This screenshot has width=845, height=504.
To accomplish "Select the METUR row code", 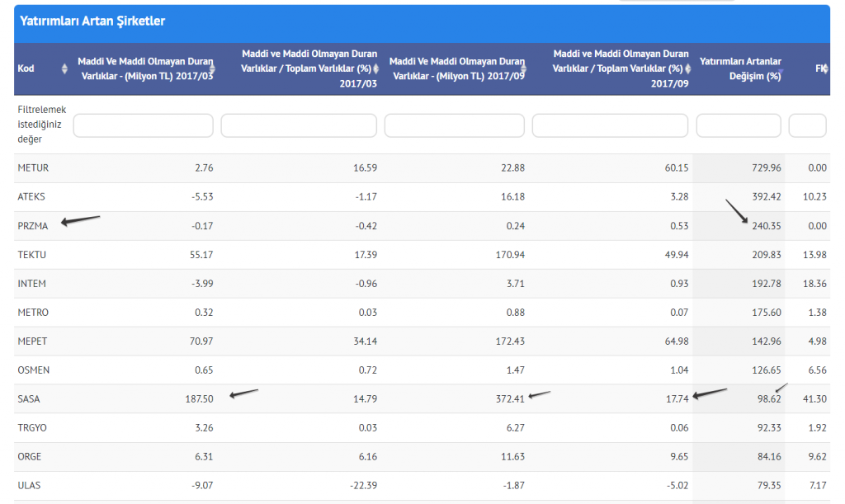I will [x=33, y=168].
